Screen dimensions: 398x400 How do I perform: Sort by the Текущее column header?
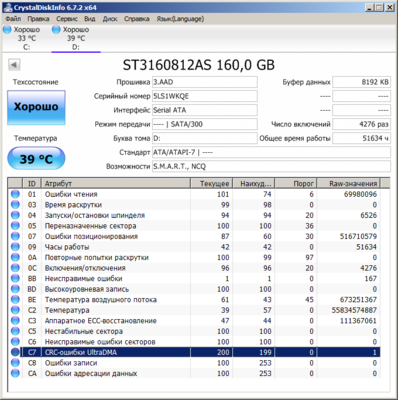[211, 183]
